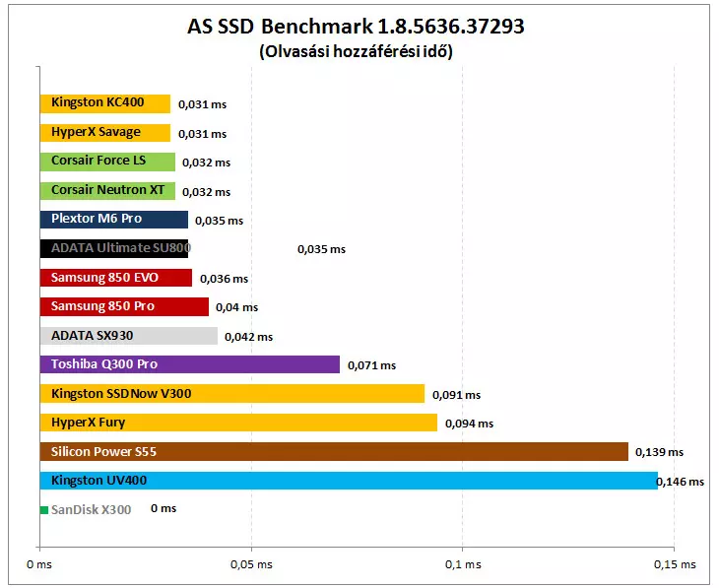The width and height of the screenshot is (719, 588).
Task: Click the 0,032 ms value beside Corsair Neutron XT
Action: pos(207,192)
